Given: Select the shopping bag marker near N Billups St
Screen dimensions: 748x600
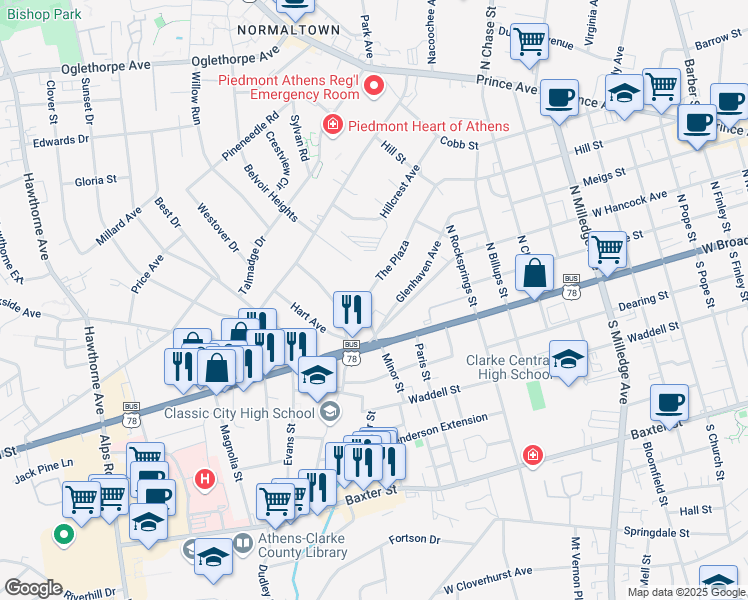Looking at the screenshot, I should click(x=534, y=275).
